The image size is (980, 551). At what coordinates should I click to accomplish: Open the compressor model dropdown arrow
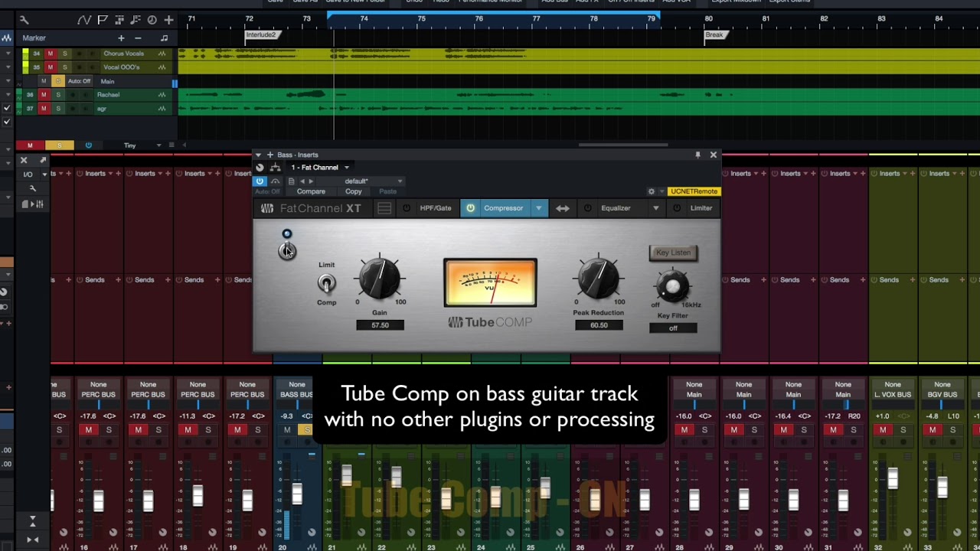(538, 208)
